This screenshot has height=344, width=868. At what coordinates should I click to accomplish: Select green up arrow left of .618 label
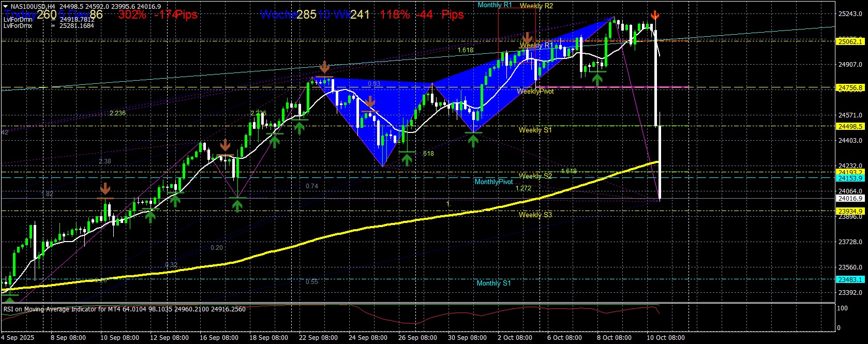[407, 159]
